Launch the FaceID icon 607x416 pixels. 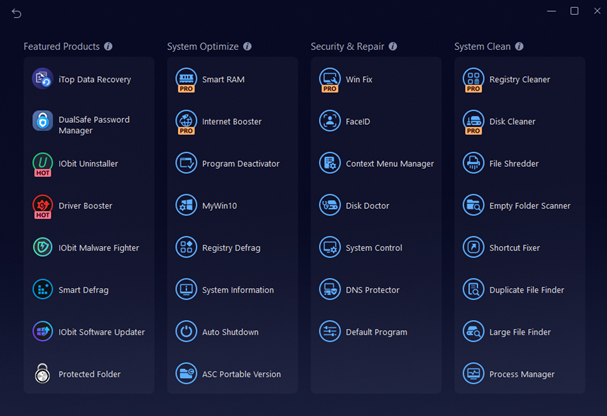(x=330, y=121)
